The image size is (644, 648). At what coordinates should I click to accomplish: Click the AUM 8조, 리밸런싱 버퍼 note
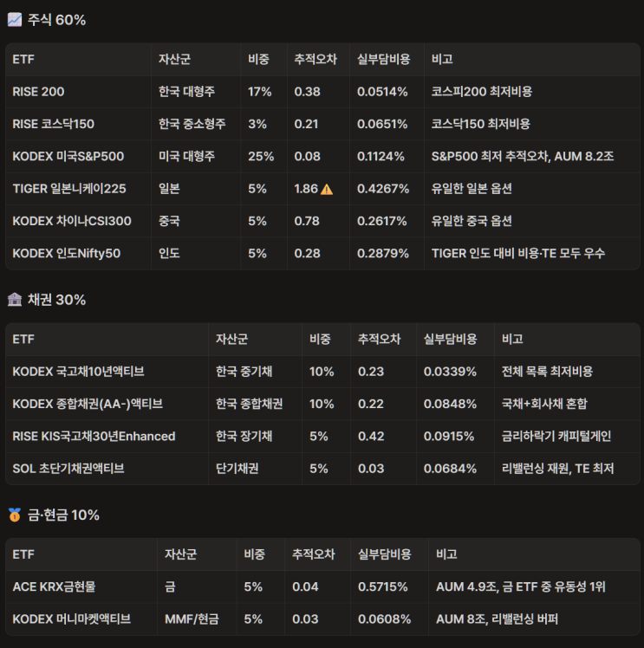[x=498, y=619]
